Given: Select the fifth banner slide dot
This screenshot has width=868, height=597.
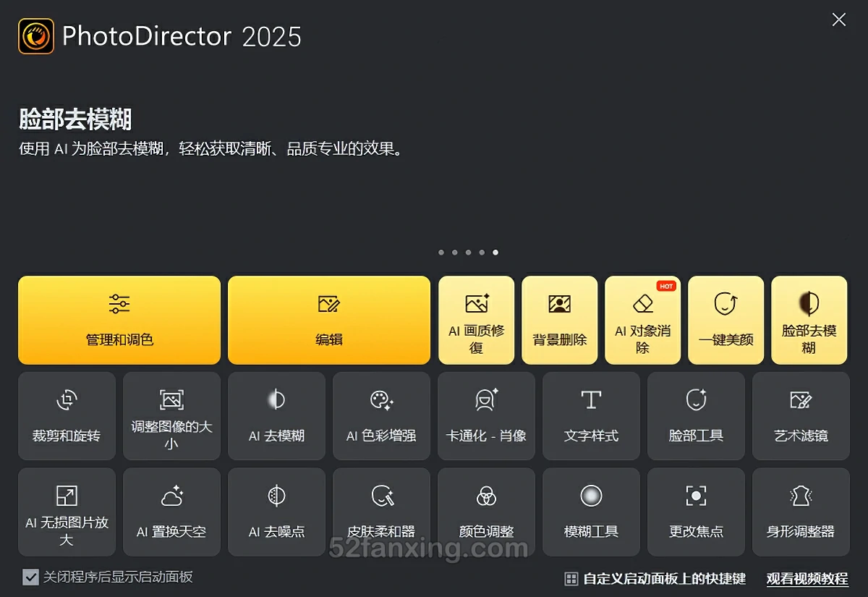Looking at the screenshot, I should (495, 253).
